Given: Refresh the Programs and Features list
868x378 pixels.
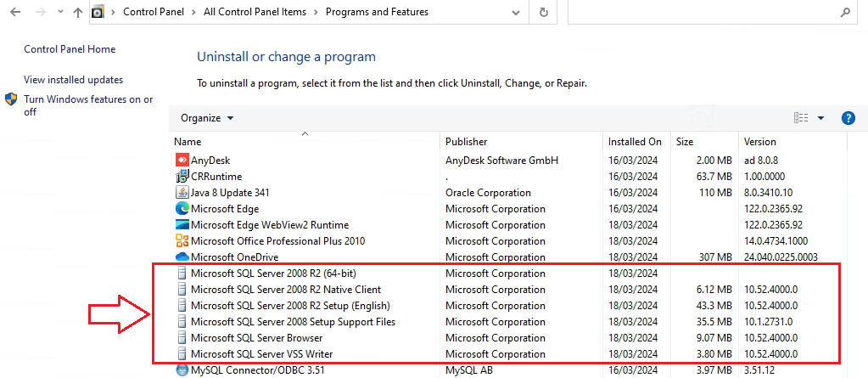Looking at the screenshot, I should [544, 12].
